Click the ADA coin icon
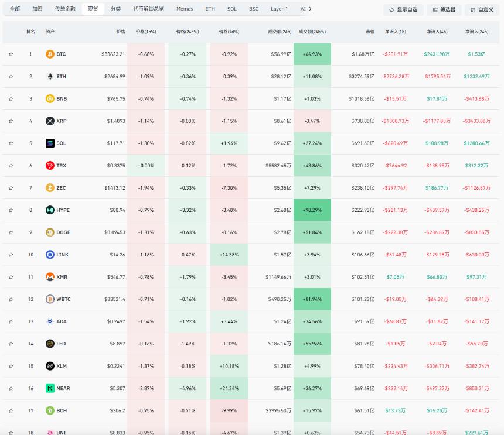Screen dimensions: 504x435 pyautogui.click(x=50, y=321)
